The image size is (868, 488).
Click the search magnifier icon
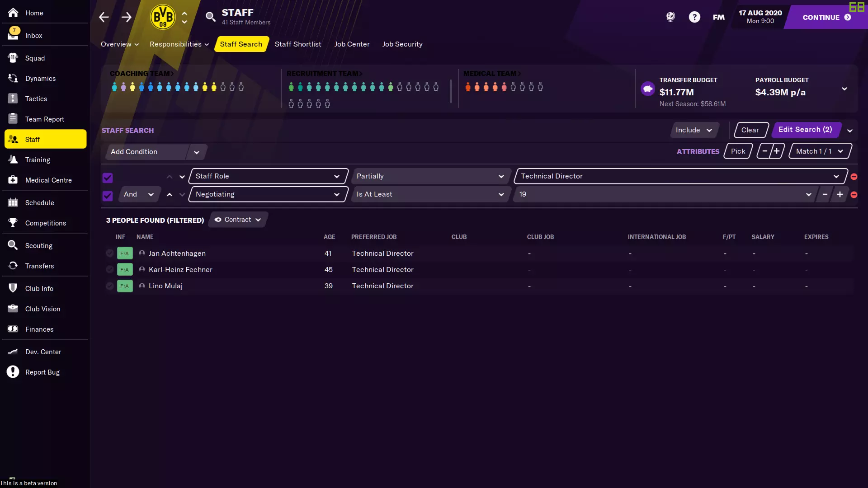210,17
